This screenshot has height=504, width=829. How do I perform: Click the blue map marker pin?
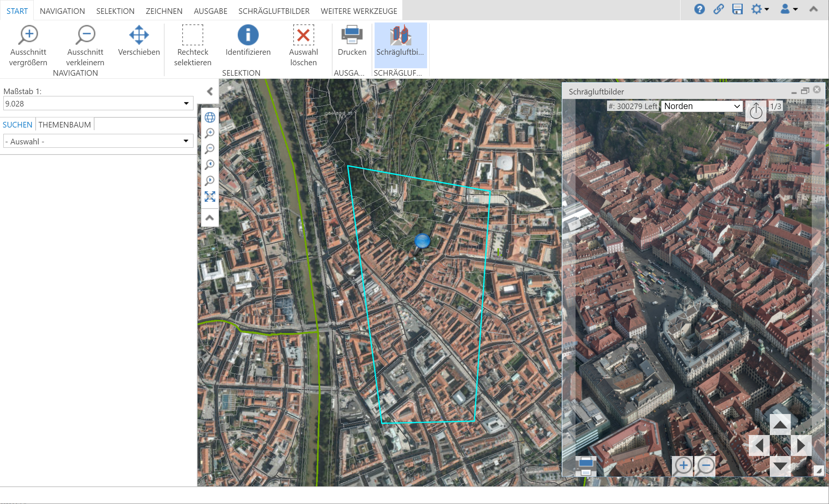tap(422, 241)
